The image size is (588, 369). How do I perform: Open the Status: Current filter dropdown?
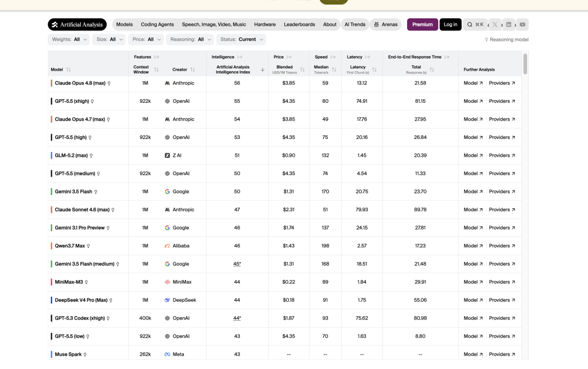(x=241, y=40)
